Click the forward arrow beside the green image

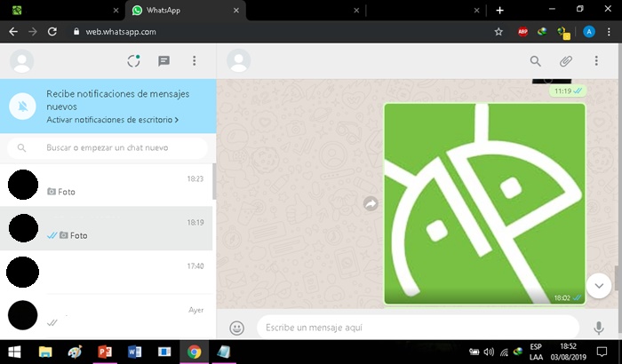(x=371, y=204)
